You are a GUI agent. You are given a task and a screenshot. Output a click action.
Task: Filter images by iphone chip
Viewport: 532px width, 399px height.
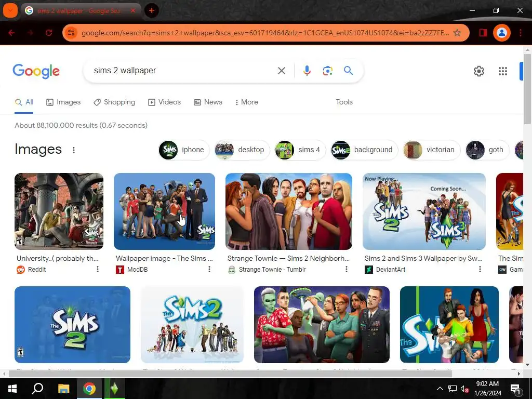(184, 150)
